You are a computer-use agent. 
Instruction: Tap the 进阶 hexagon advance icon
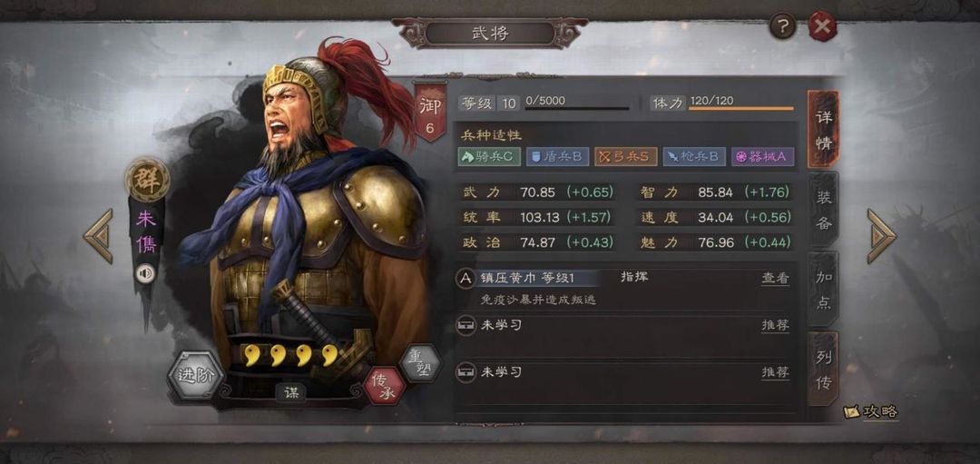click(196, 375)
